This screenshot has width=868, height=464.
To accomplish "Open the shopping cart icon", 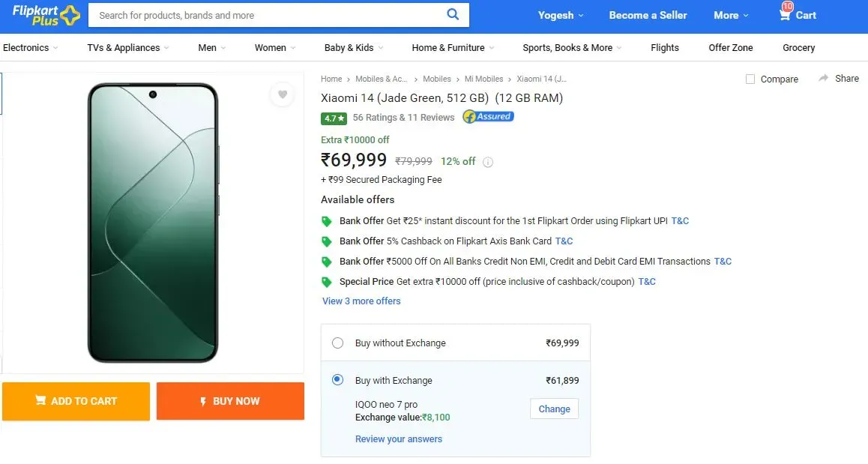I will [784, 15].
